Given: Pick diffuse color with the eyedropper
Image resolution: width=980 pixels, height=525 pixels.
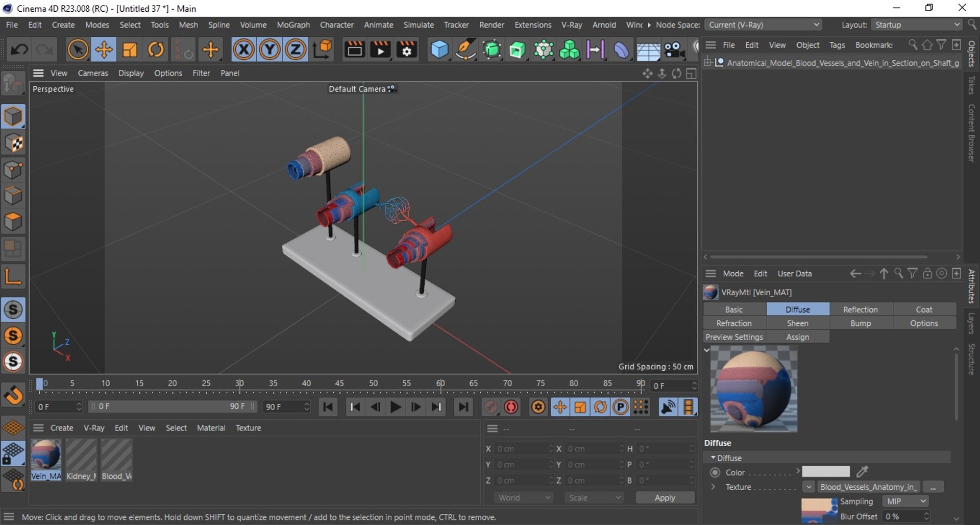Looking at the screenshot, I should pos(862,471).
